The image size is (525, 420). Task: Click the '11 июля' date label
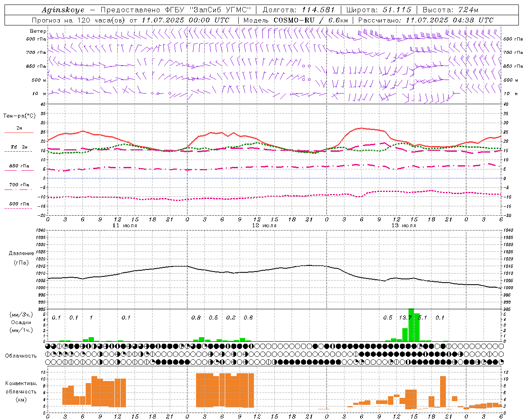pyautogui.click(x=125, y=226)
